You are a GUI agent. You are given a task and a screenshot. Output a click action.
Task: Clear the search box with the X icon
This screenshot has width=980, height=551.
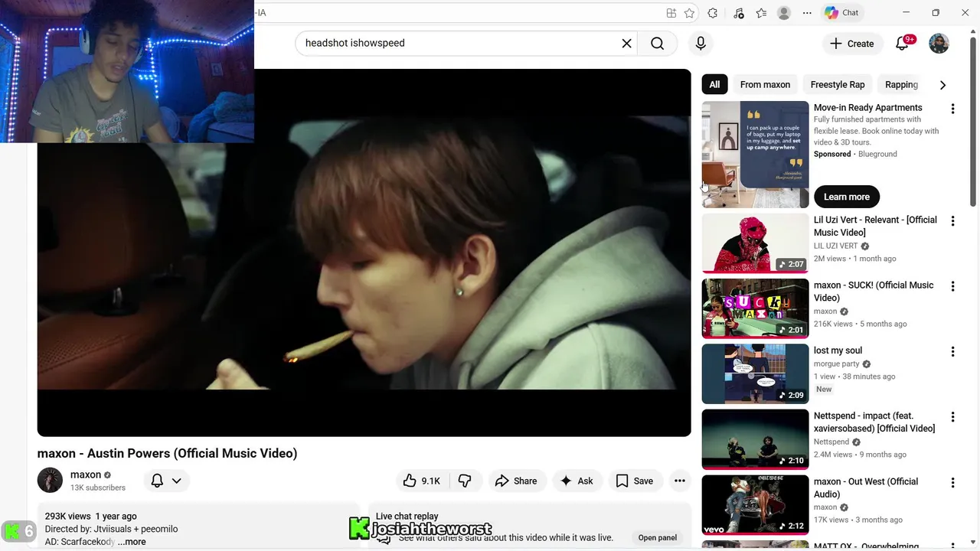click(x=626, y=43)
